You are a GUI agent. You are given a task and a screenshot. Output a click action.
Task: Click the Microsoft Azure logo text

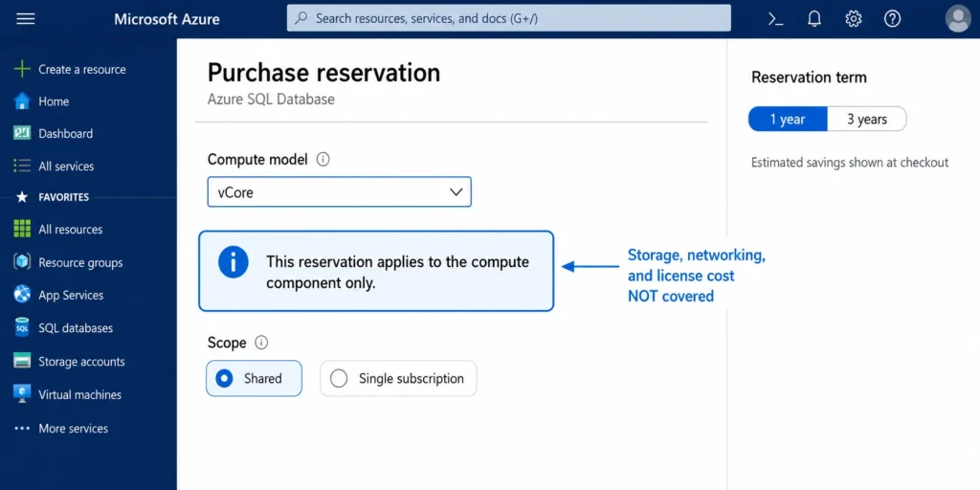(x=167, y=19)
